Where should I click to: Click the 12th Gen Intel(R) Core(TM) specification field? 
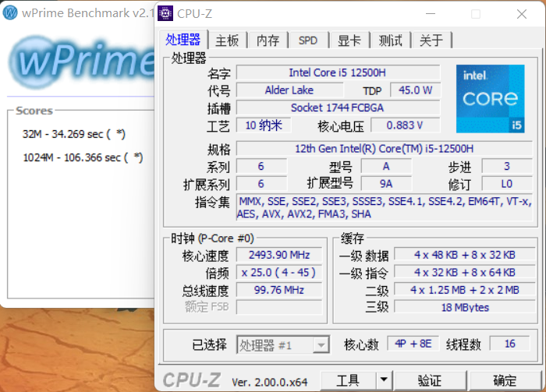385,149
